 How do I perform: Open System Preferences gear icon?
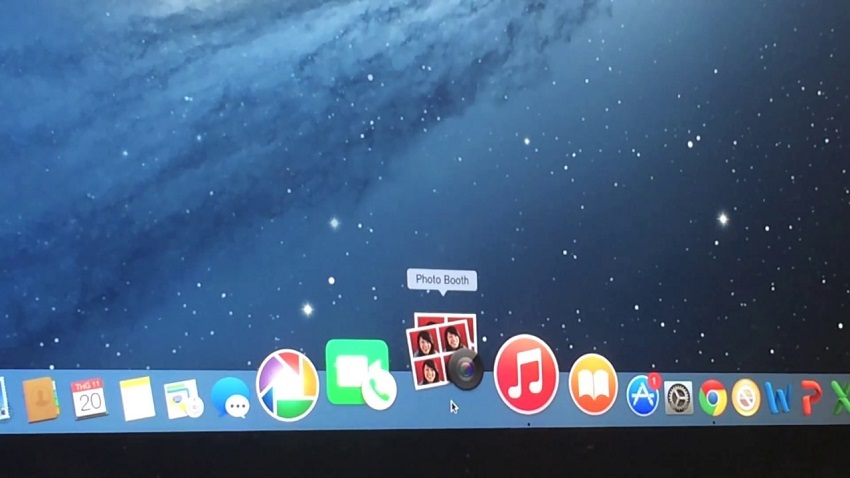click(x=679, y=398)
